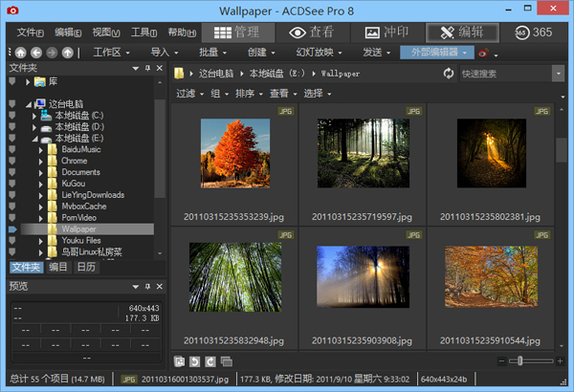Click the back arrow navigation icon

click(x=36, y=53)
